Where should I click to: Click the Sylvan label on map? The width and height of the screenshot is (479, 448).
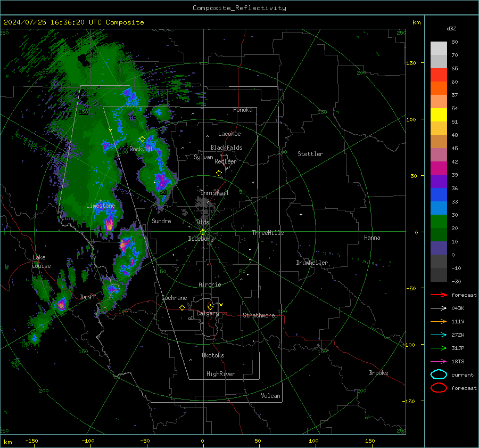point(203,157)
